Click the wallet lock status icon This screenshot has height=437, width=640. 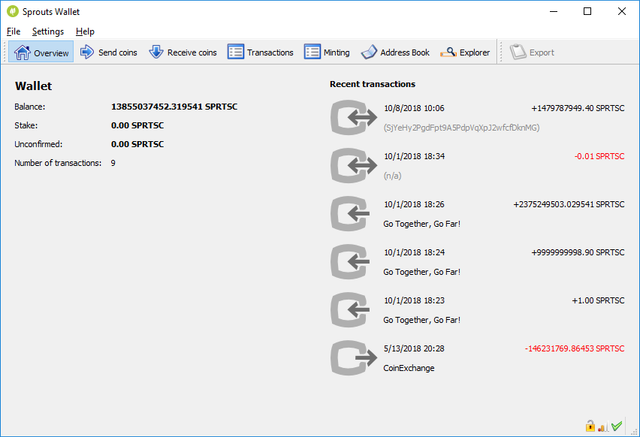click(590, 426)
